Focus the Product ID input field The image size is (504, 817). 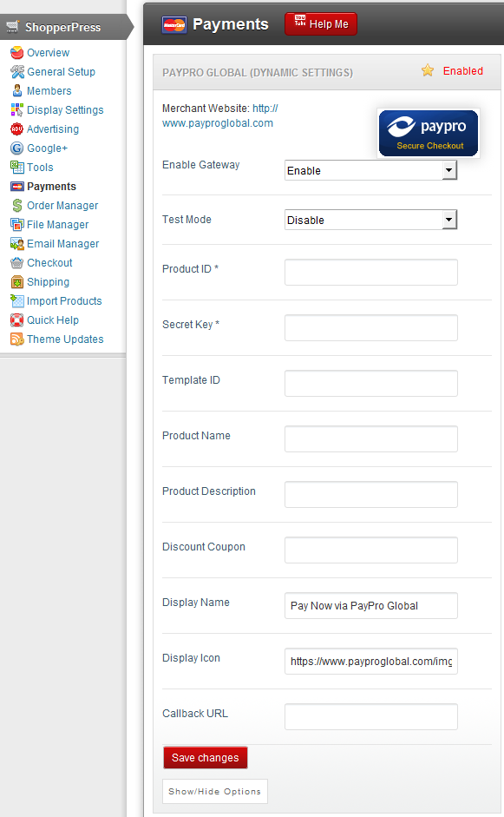pyautogui.click(x=370, y=272)
